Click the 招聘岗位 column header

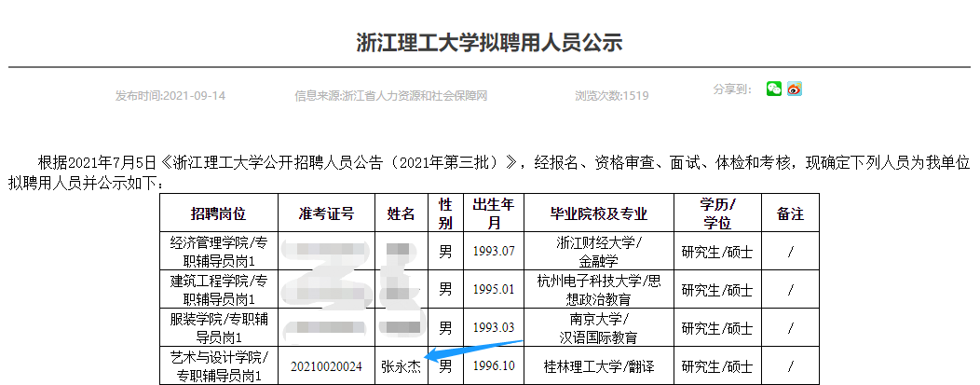tap(218, 213)
